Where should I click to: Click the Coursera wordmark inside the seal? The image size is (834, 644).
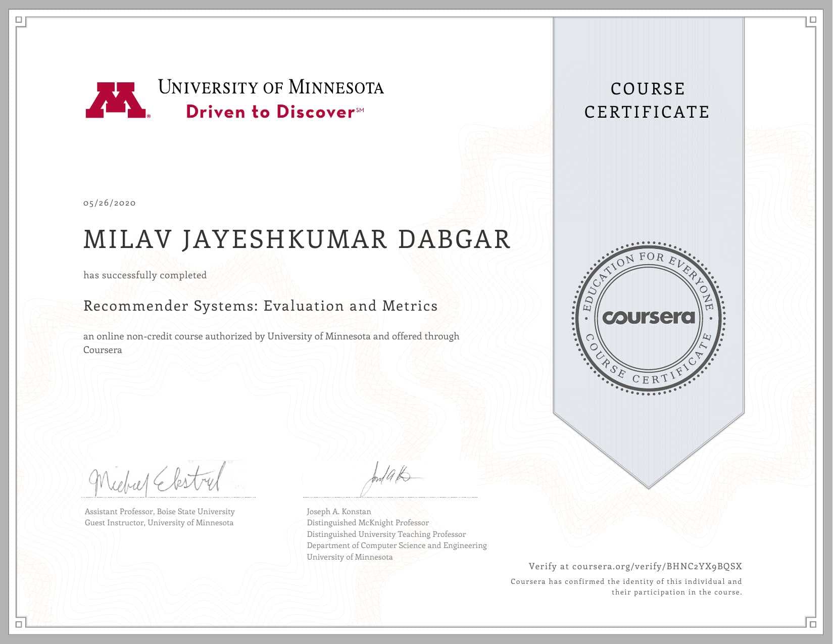point(649,317)
